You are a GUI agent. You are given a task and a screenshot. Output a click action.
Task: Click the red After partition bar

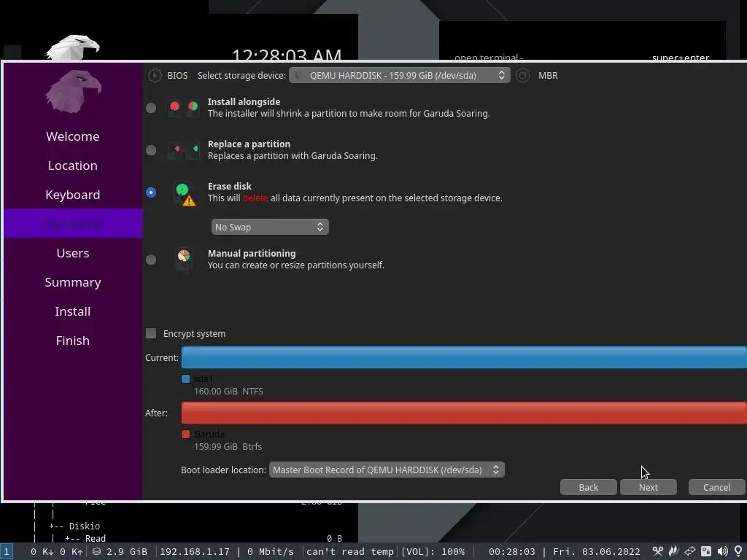coord(464,413)
